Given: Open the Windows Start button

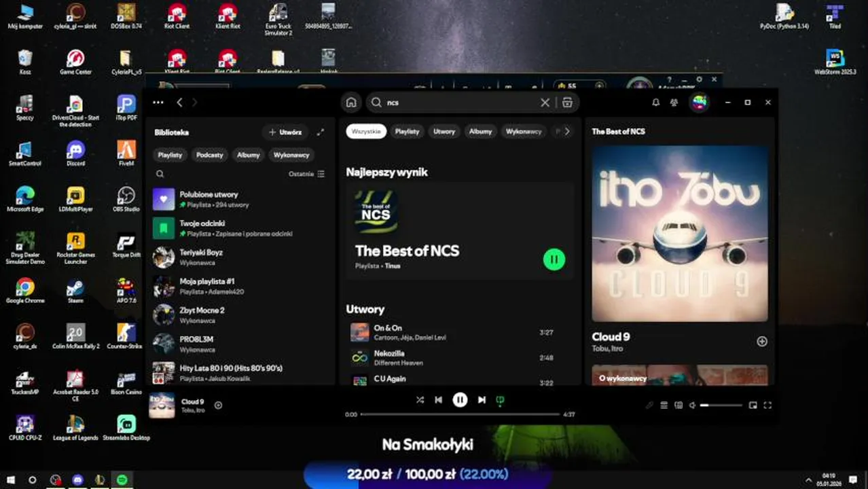Looking at the screenshot, I should [x=11, y=479].
